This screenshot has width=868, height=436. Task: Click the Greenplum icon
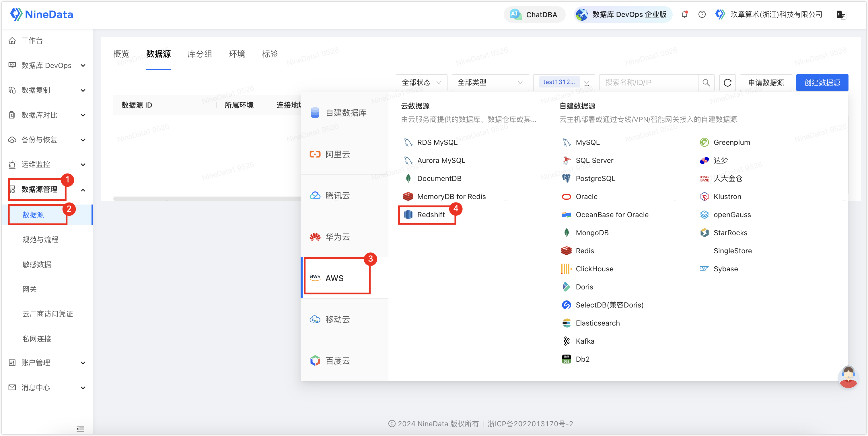point(704,143)
